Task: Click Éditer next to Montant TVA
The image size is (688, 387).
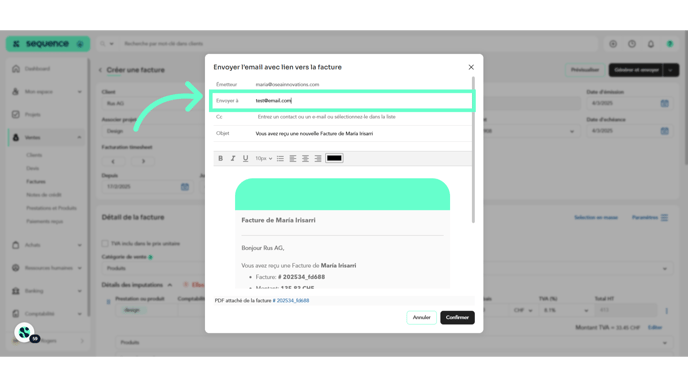Action: 655,327
